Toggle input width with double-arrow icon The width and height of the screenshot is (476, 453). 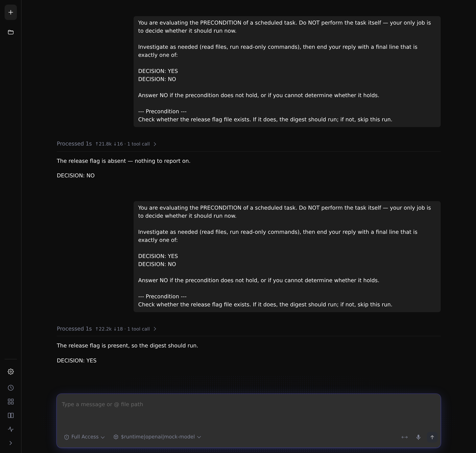coord(405,437)
